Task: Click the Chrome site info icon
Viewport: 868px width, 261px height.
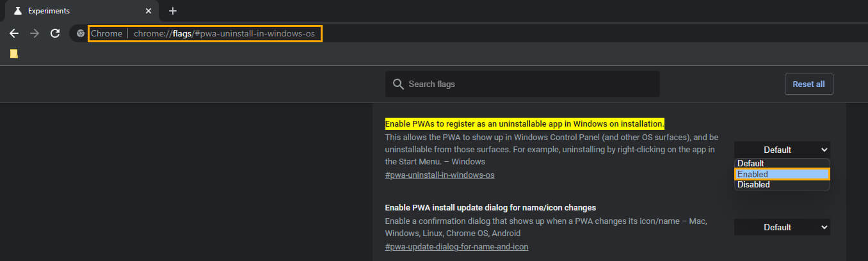Action: [81, 33]
